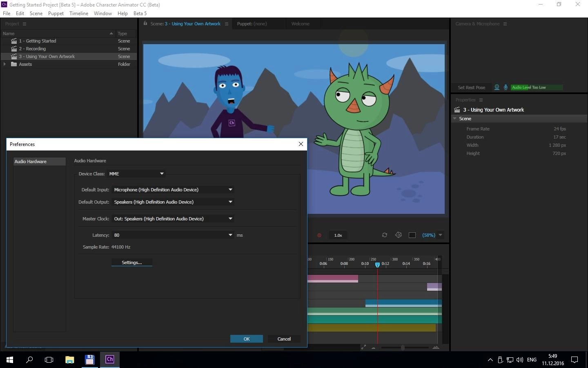Viewport: 588px width, 368px height.
Task: Click the Name column sort arrow
Action: [x=111, y=34]
